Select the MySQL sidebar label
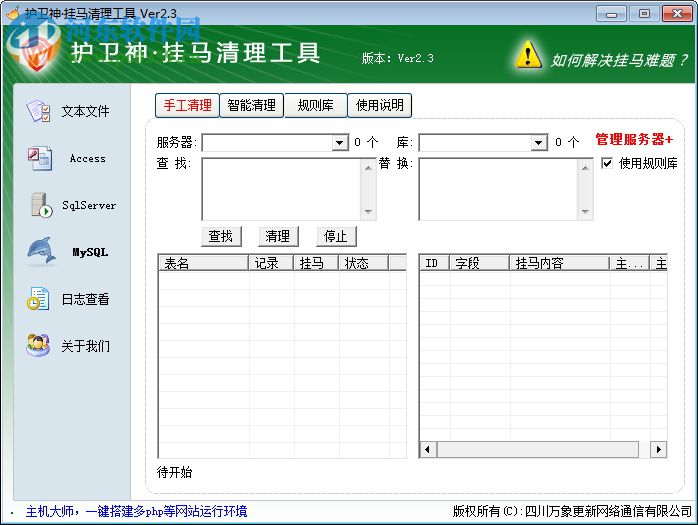The image size is (698, 525). click(x=90, y=252)
